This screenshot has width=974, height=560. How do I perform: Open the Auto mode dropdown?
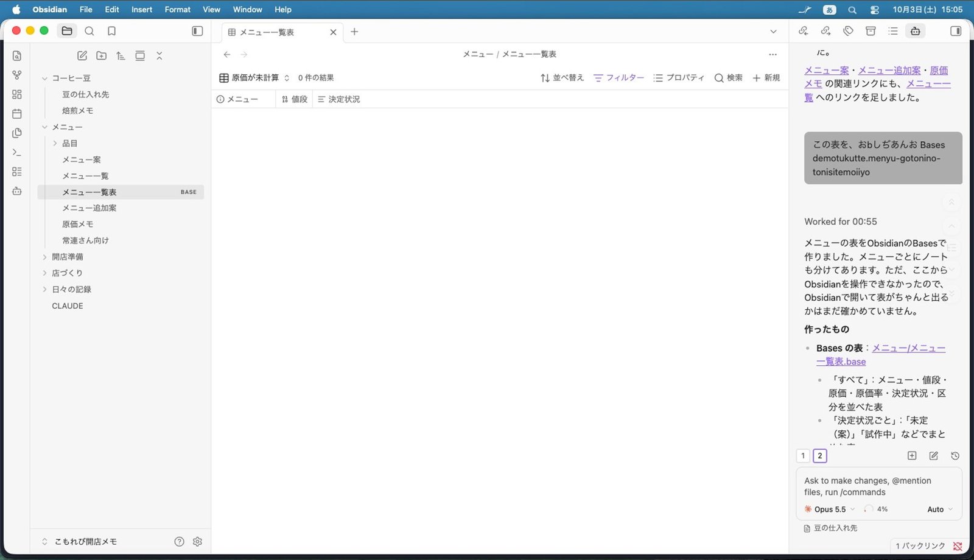[940, 509]
